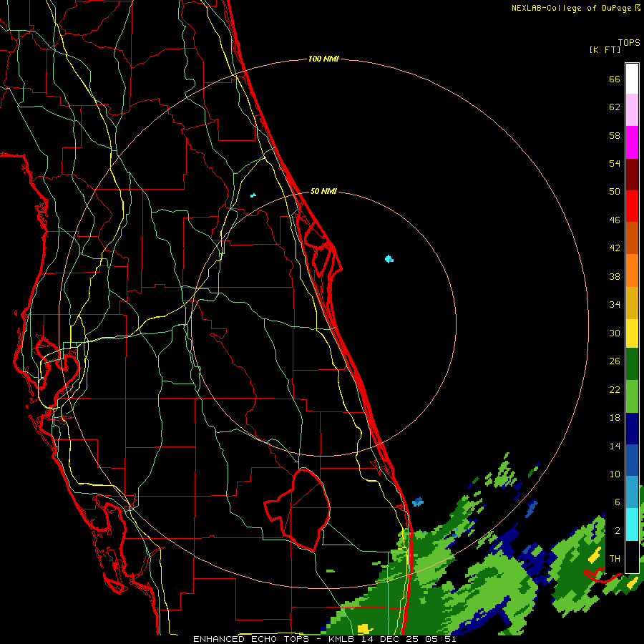The width and height of the screenshot is (644, 644).
Task: Click the dark orange legend color block
Action: 632,238
